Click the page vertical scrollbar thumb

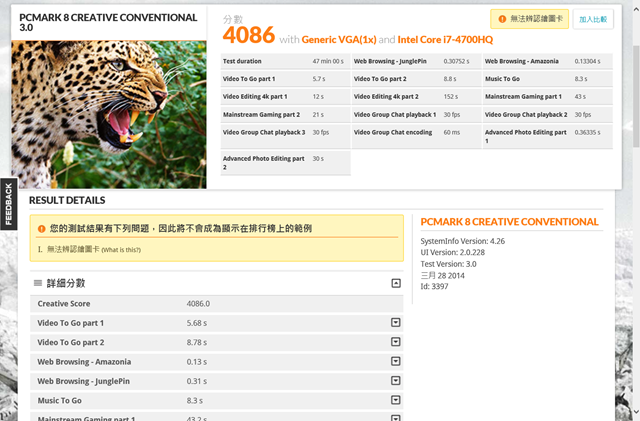click(636, 96)
